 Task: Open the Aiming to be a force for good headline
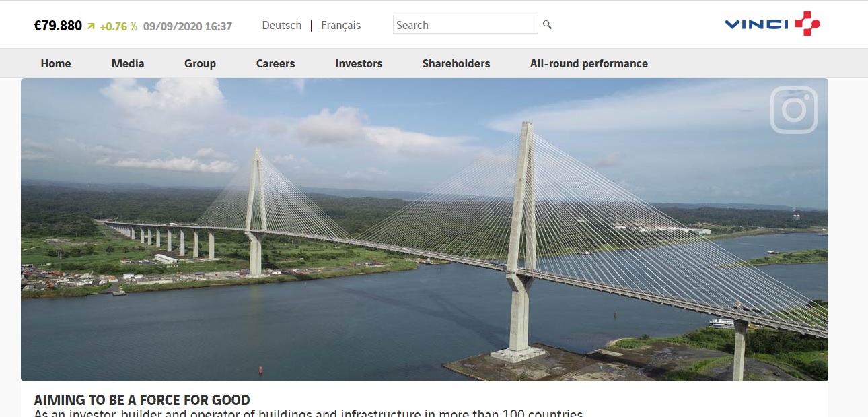tap(142, 399)
